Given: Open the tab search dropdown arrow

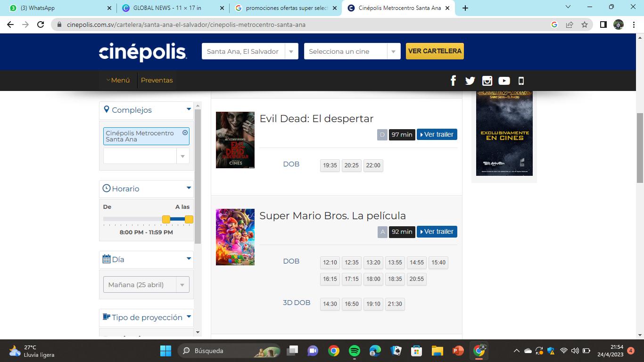Looking at the screenshot, I should coord(568,7).
